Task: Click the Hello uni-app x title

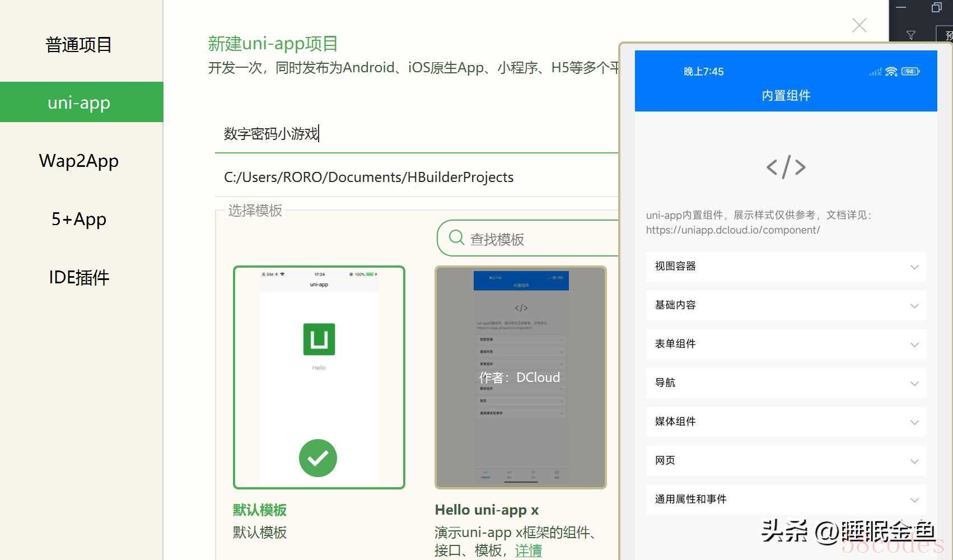Action: (x=487, y=510)
